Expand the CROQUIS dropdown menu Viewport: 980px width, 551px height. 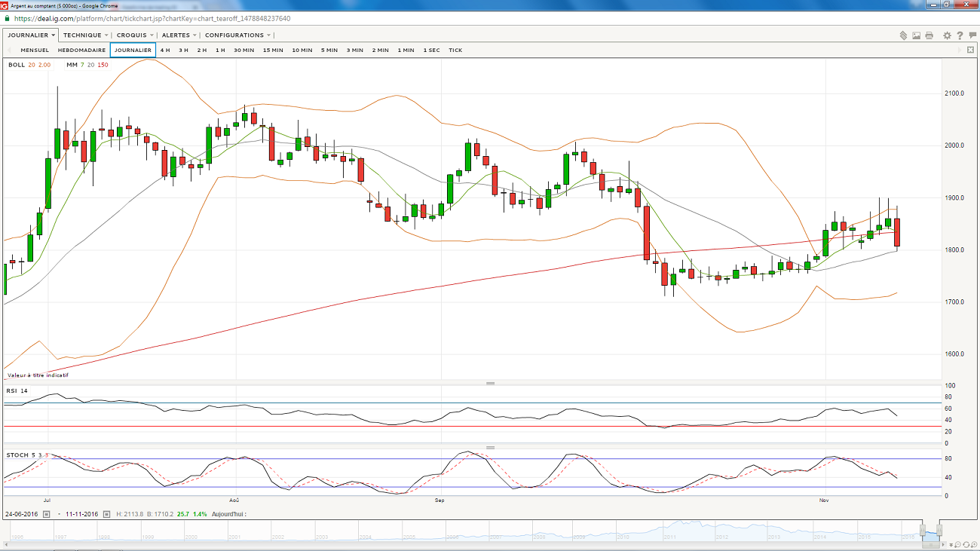coord(135,35)
